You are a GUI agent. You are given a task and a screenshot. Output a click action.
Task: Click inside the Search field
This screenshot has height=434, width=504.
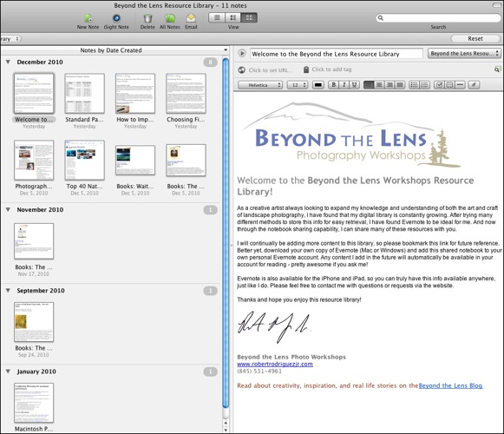pyautogui.click(x=438, y=18)
